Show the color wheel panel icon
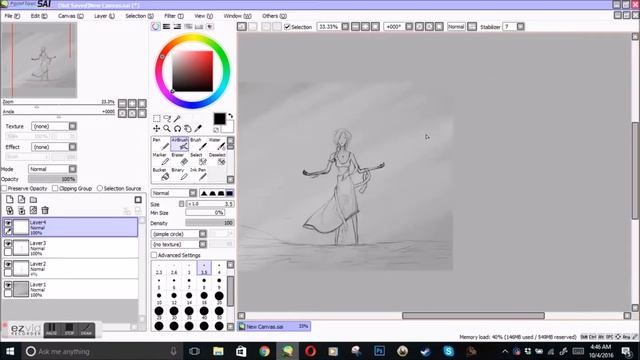 [x=156, y=27]
